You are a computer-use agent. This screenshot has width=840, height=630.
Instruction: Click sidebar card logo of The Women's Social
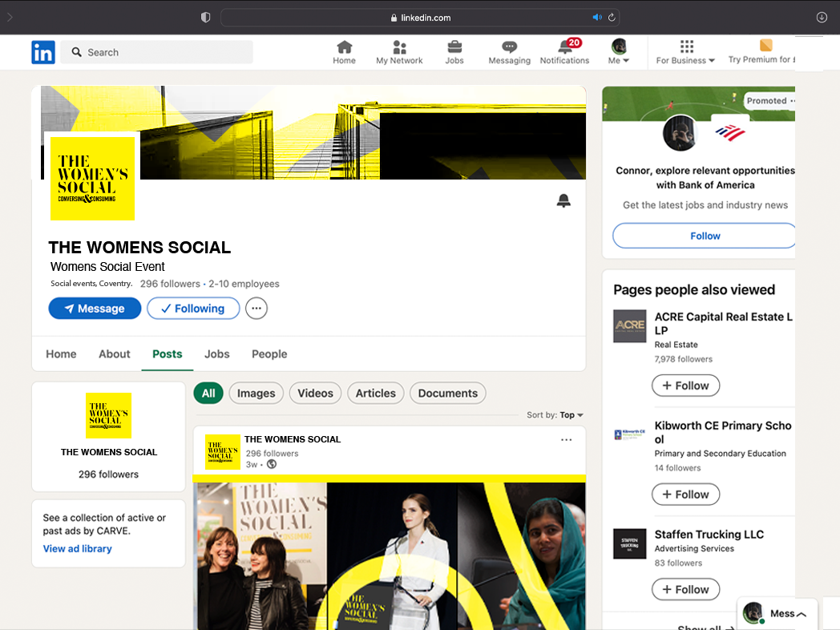109,416
